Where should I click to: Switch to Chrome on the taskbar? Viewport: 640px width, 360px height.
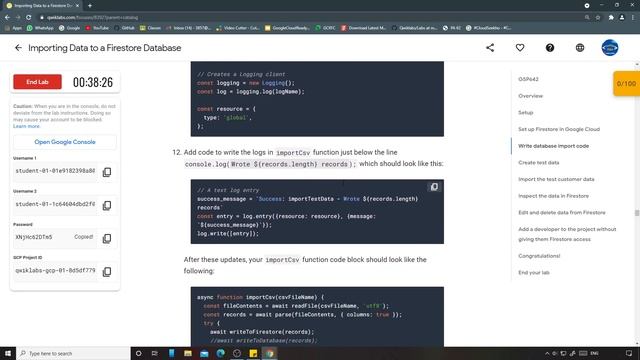pos(269,353)
